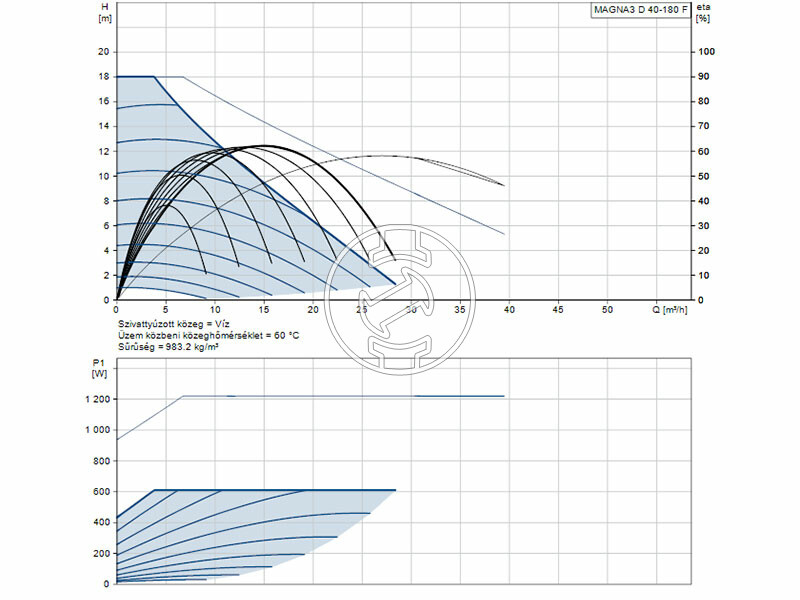Select the eta [%] axis title

click(x=705, y=14)
